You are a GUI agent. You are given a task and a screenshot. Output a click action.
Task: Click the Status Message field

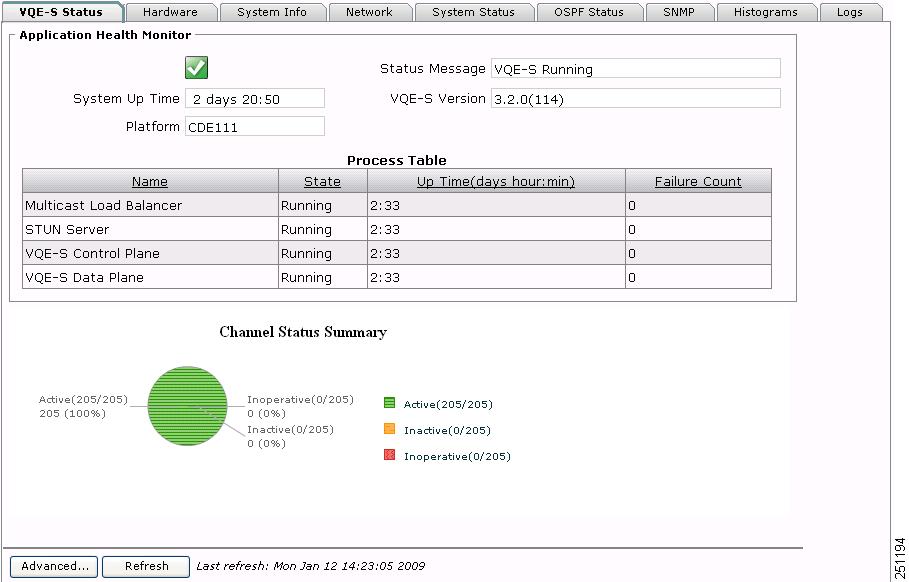point(636,68)
